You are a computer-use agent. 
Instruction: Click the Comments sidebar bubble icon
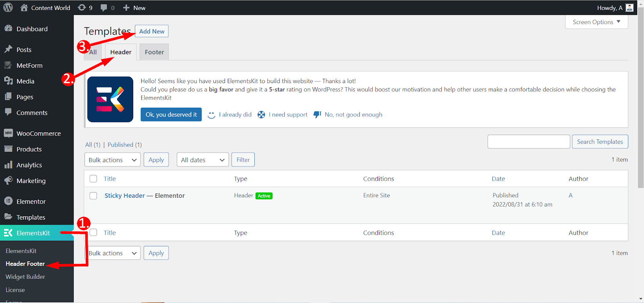coord(8,112)
